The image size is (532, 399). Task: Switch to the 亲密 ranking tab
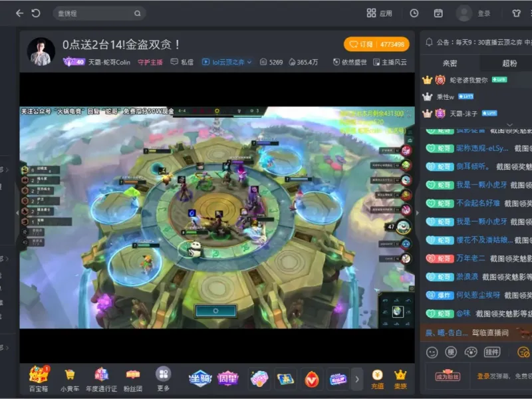[x=450, y=63]
